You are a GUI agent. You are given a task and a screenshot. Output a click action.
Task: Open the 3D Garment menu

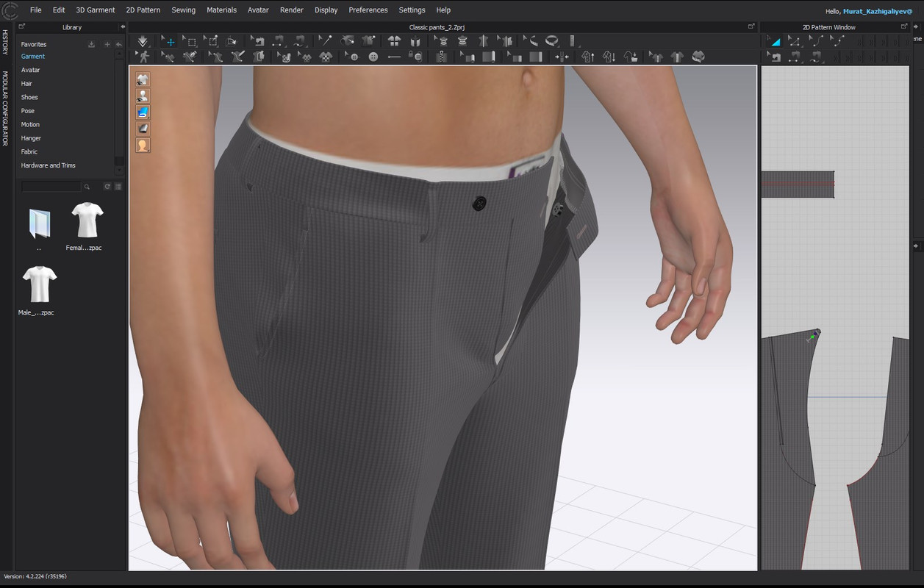click(x=96, y=10)
